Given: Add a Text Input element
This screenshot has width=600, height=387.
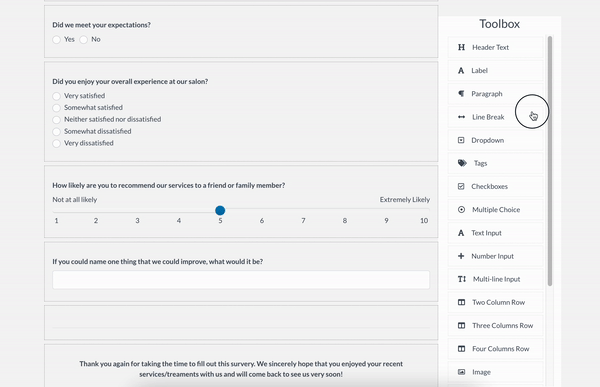Looking at the screenshot, I should pyautogui.click(x=496, y=233).
